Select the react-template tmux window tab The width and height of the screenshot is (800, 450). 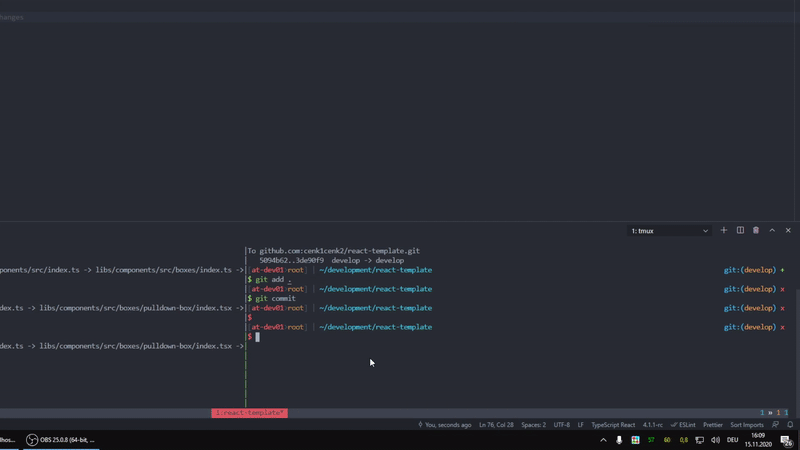tap(249, 413)
